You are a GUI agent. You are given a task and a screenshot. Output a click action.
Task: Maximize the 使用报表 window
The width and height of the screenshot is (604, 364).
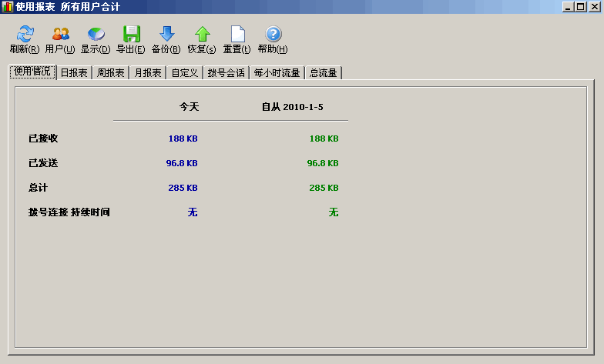[581, 6]
